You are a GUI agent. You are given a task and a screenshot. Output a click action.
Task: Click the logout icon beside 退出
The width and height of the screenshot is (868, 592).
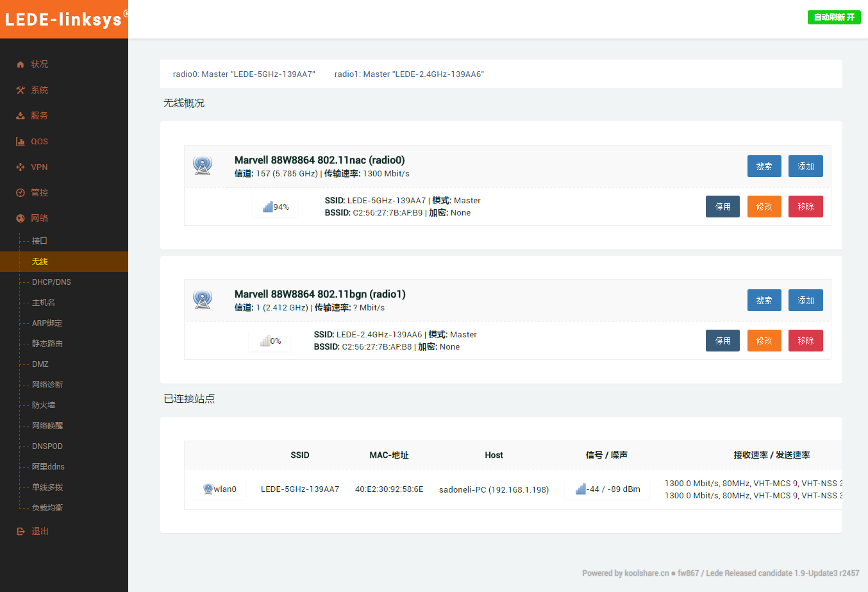click(x=21, y=532)
